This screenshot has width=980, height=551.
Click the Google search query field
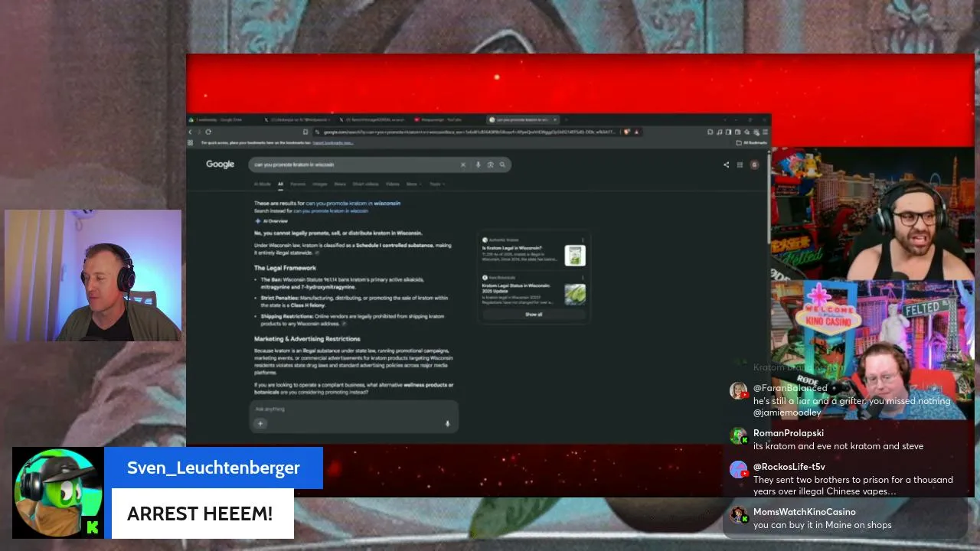[x=354, y=165]
